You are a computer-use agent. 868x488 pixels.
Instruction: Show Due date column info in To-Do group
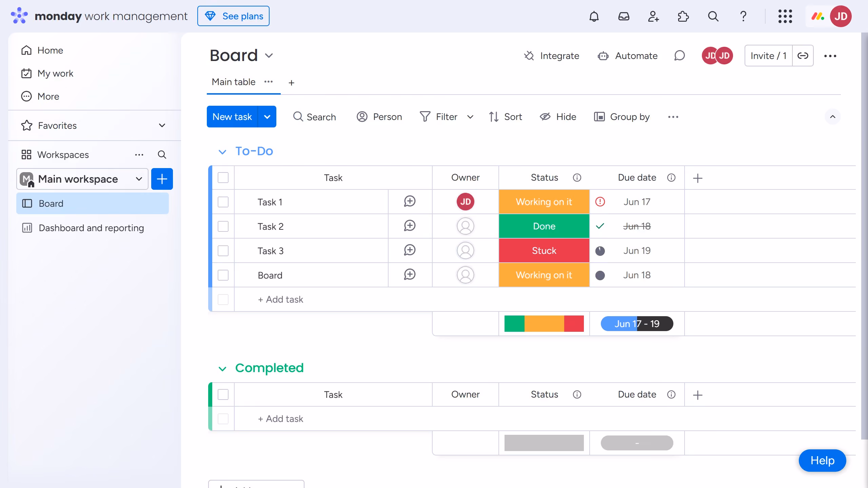pos(671,178)
